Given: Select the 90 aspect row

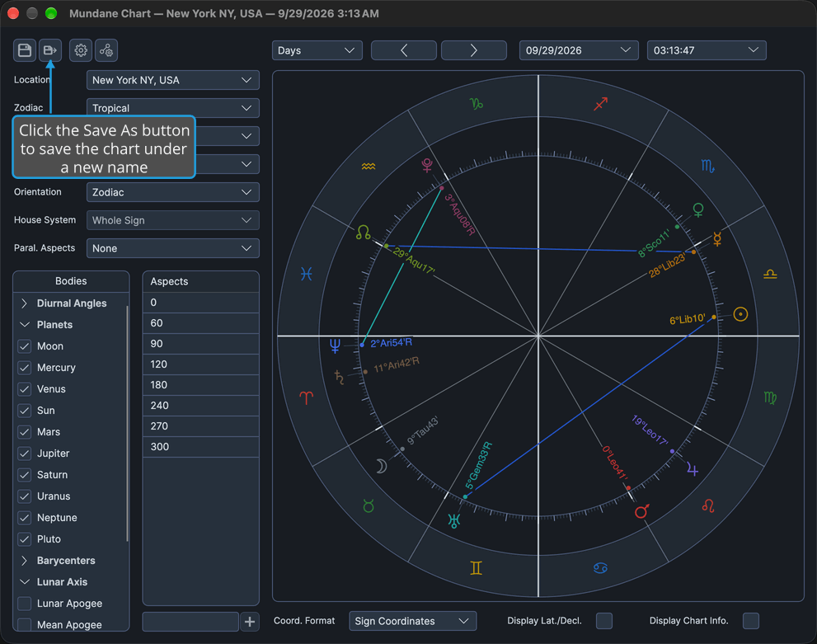Looking at the screenshot, I should coord(201,344).
